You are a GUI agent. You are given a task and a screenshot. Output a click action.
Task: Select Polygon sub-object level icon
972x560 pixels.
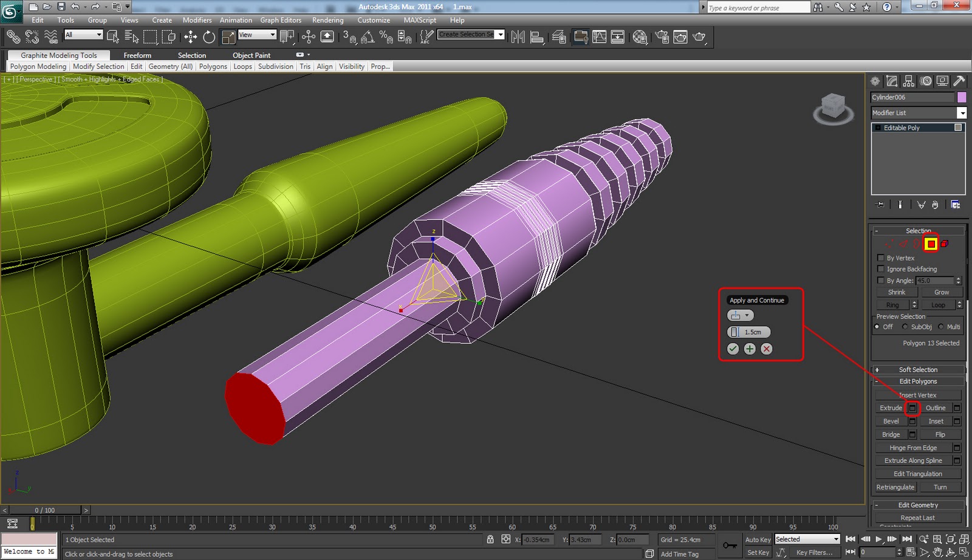(x=931, y=244)
